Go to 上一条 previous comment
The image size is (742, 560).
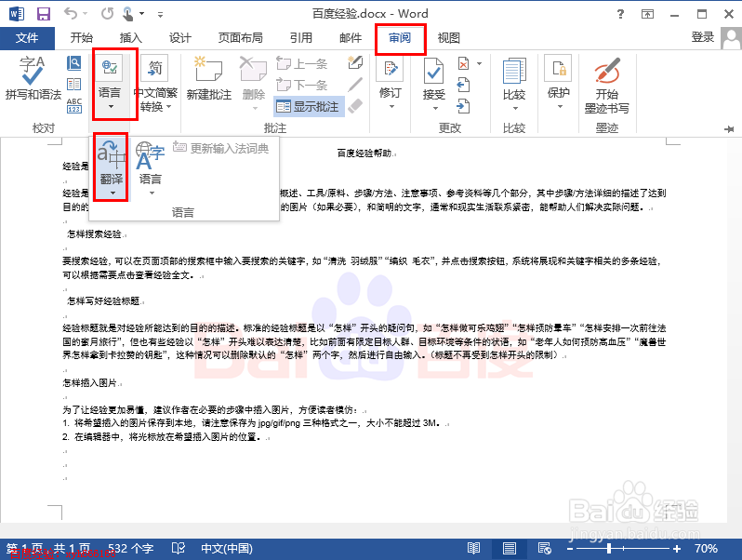[302, 63]
